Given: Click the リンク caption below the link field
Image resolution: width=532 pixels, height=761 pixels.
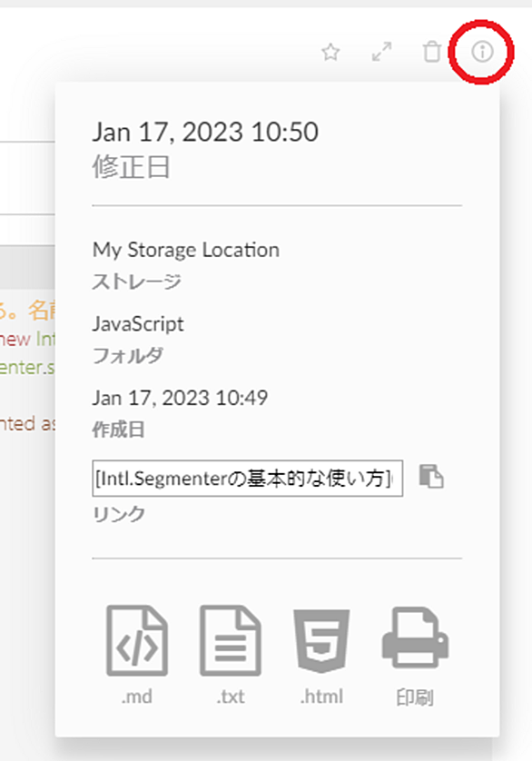Looking at the screenshot, I should (x=119, y=514).
